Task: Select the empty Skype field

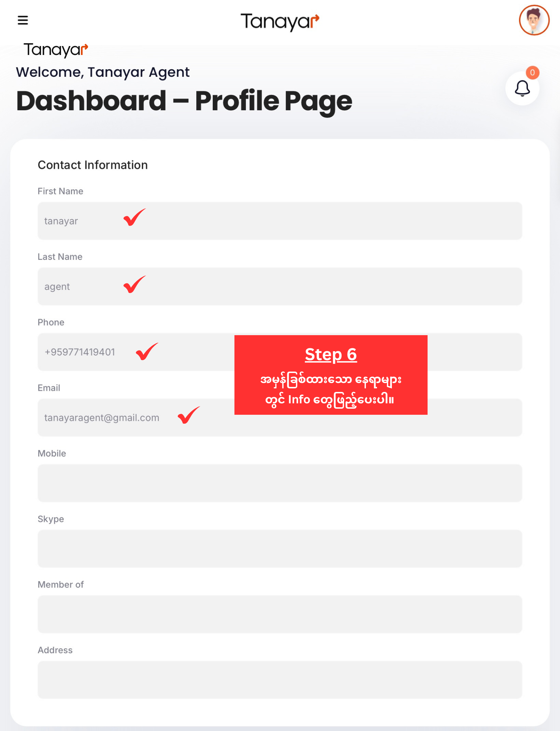Action: click(x=280, y=549)
